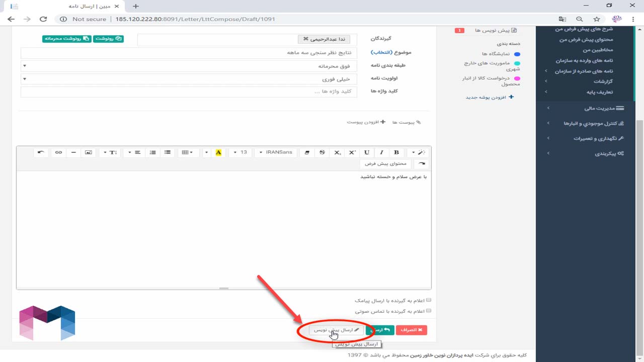Remove recipient ندا عبدالرحیمی tag
The width and height of the screenshot is (644, 362).
(306, 39)
